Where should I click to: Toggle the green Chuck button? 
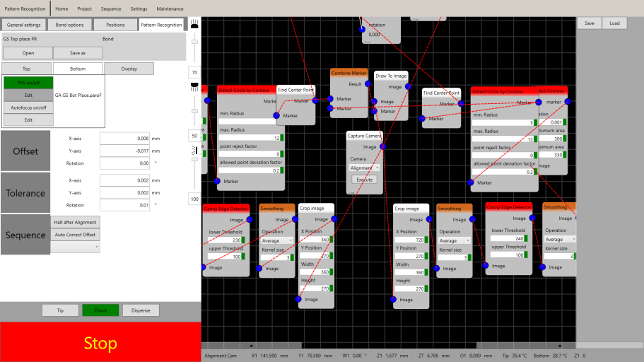[x=100, y=310]
